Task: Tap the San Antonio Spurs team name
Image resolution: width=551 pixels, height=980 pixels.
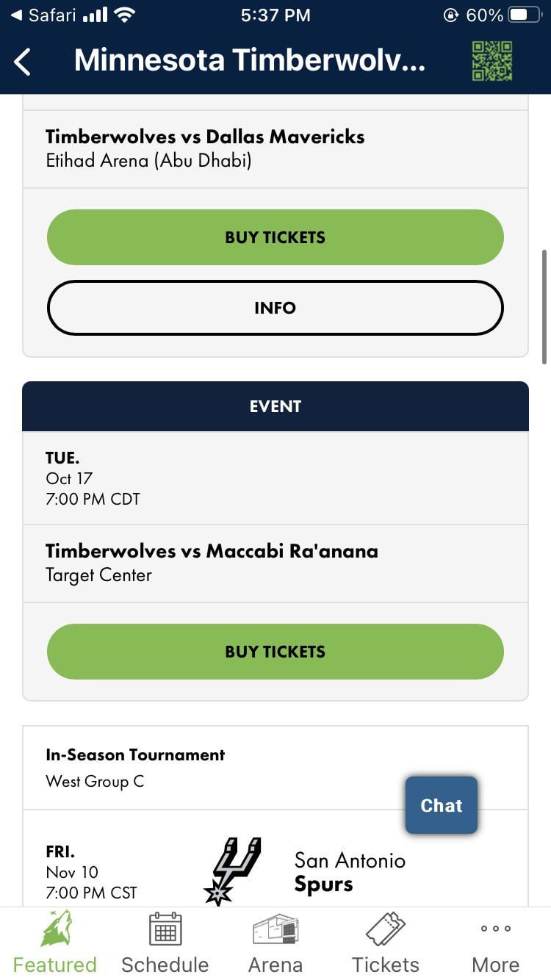Action: 350,871
